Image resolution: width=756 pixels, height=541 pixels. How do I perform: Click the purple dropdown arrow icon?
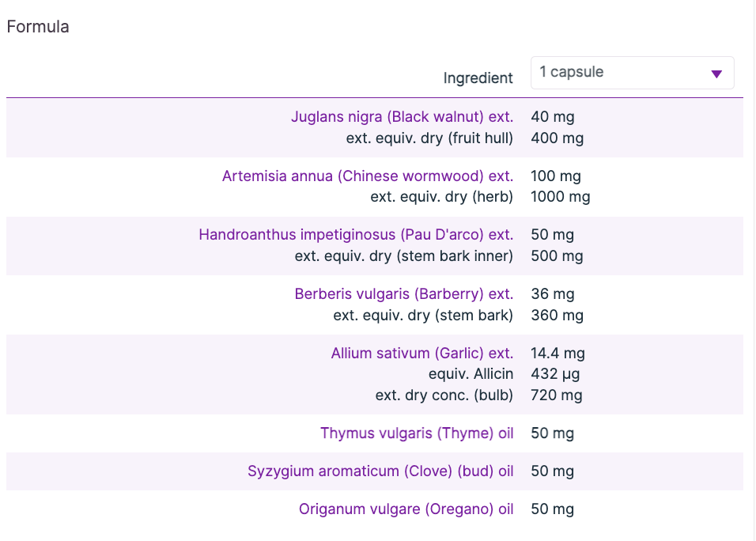click(x=716, y=74)
